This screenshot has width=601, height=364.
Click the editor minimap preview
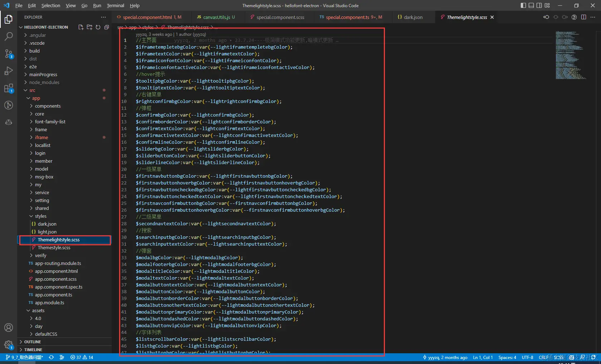571,55
